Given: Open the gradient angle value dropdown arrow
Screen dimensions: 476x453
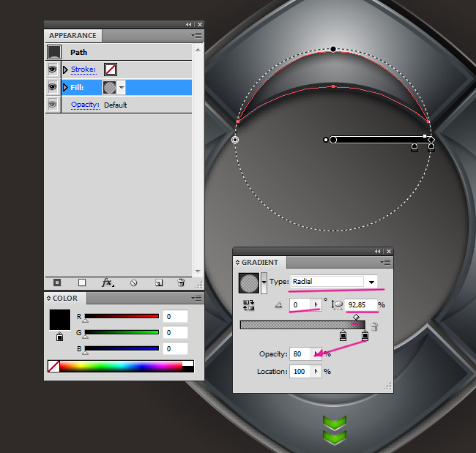Looking at the screenshot, I should [316, 304].
